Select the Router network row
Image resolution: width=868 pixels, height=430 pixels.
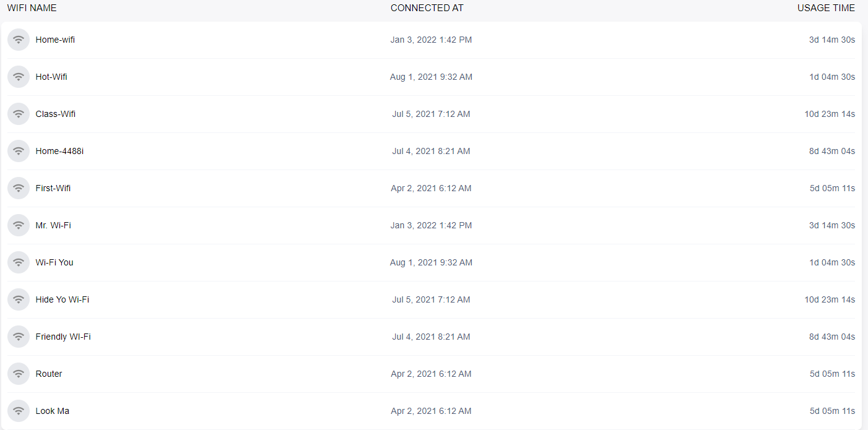(x=49, y=373)
